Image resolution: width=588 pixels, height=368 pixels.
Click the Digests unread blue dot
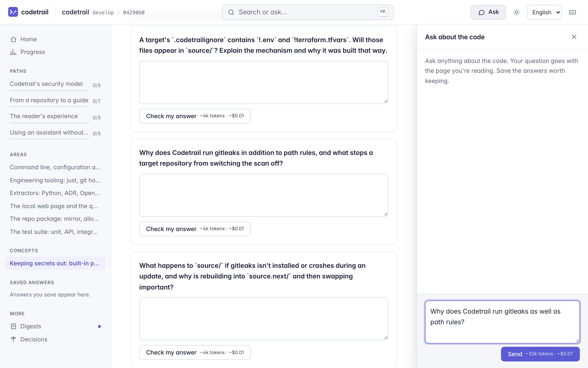pos(99,326)
